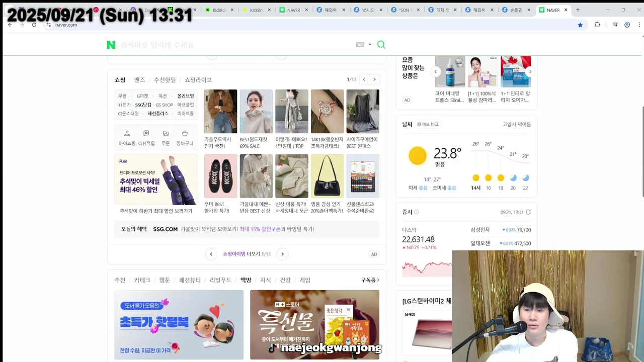Open the G마켓 shopping mall link
Screen dimensions: 644x362
142,96
